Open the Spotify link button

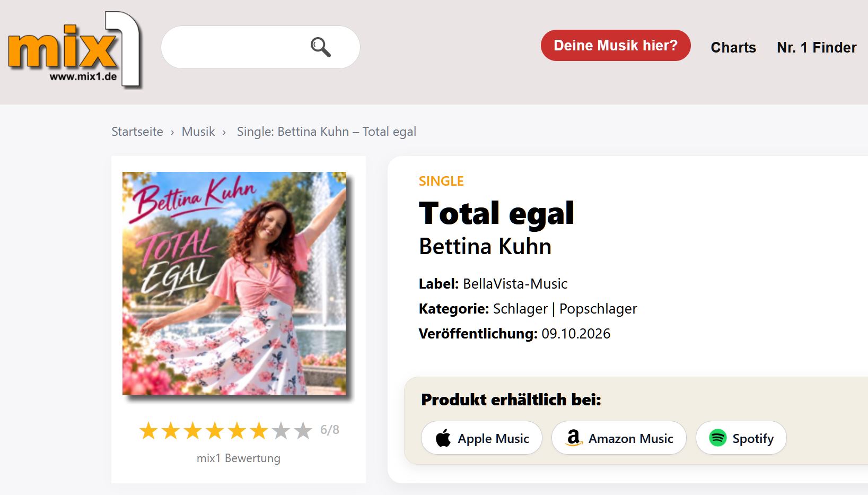coord(741,438)
